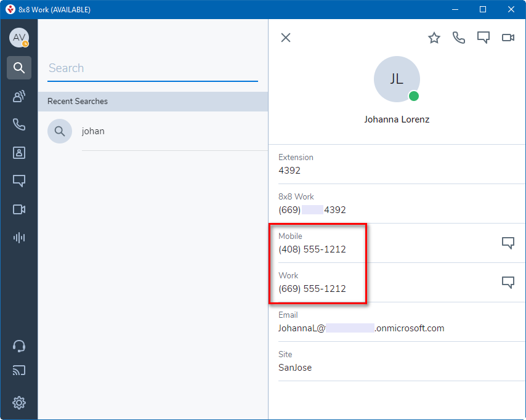This screenshot has width=526, height=420.
Task: Click the Search input field
Action: pyautogui.click(x=153, y=68)
